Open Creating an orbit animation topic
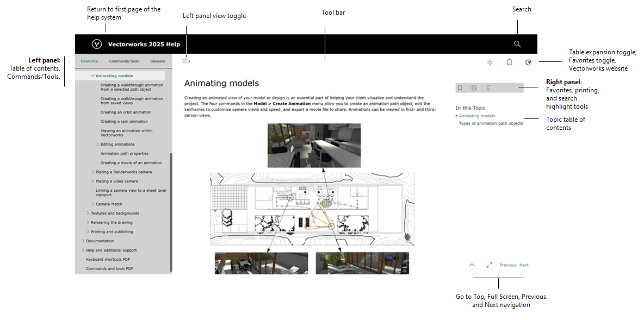 126,112
